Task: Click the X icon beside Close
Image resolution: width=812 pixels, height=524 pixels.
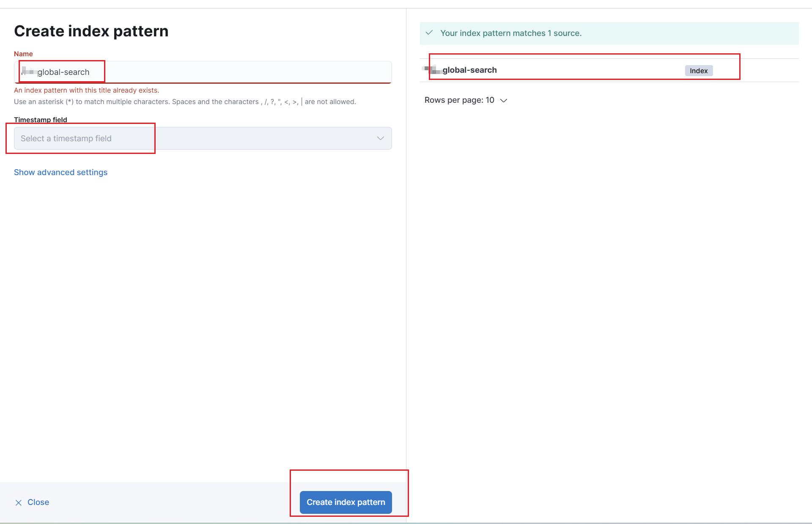Action: 19,502
